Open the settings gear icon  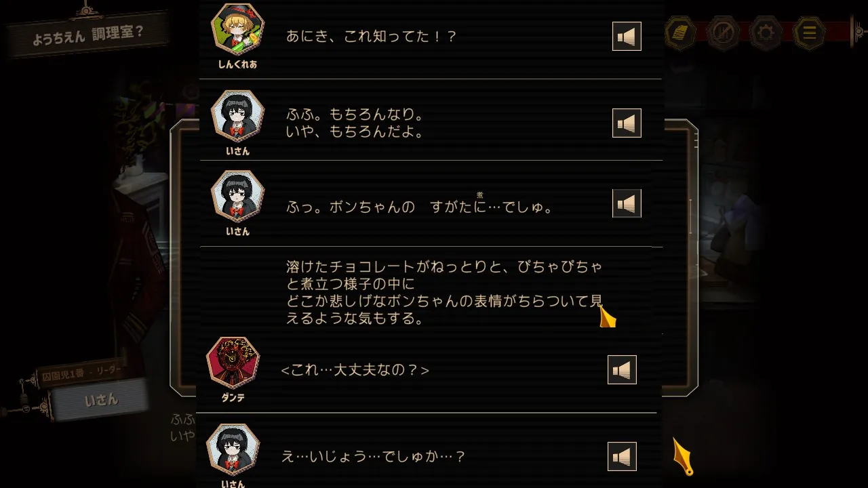[766, 32]
